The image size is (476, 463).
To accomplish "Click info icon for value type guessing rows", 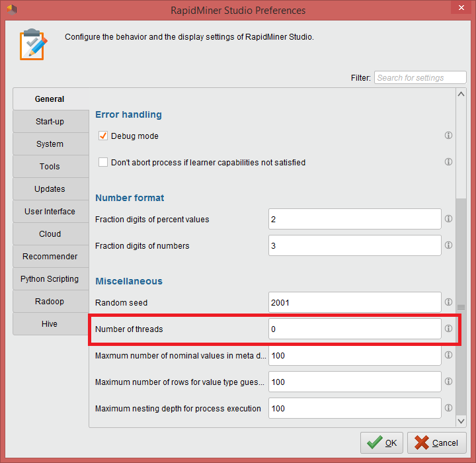I will (448, 381).
